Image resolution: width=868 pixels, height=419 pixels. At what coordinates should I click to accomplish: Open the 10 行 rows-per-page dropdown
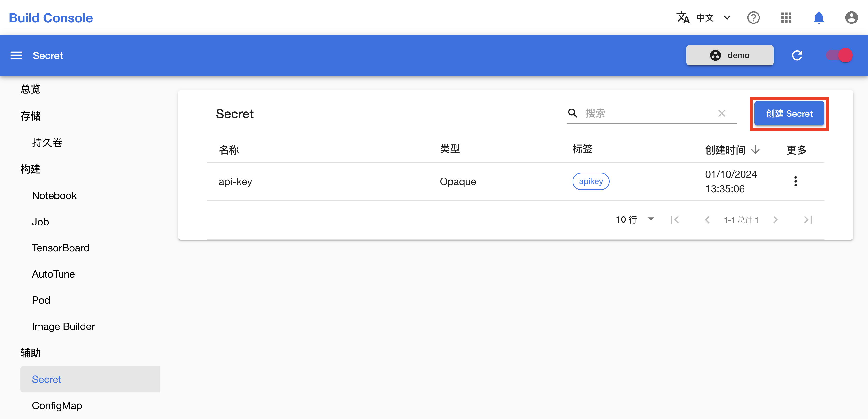(x=635, y=220)
